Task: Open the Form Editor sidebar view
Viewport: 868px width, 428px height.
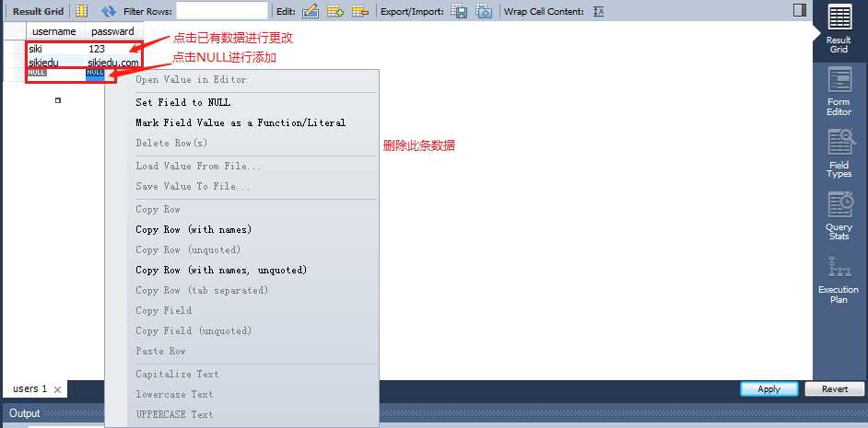Action: (x=839, y=91)
